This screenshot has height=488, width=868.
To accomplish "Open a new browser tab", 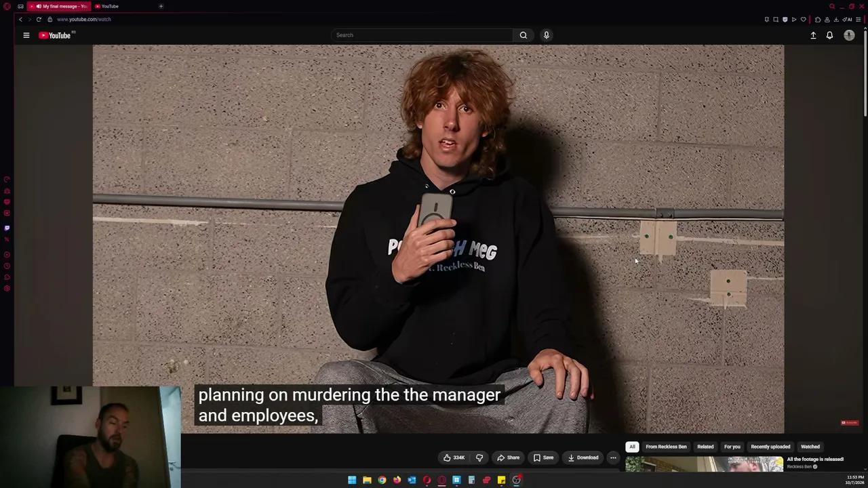I will (x=161, y=6).
